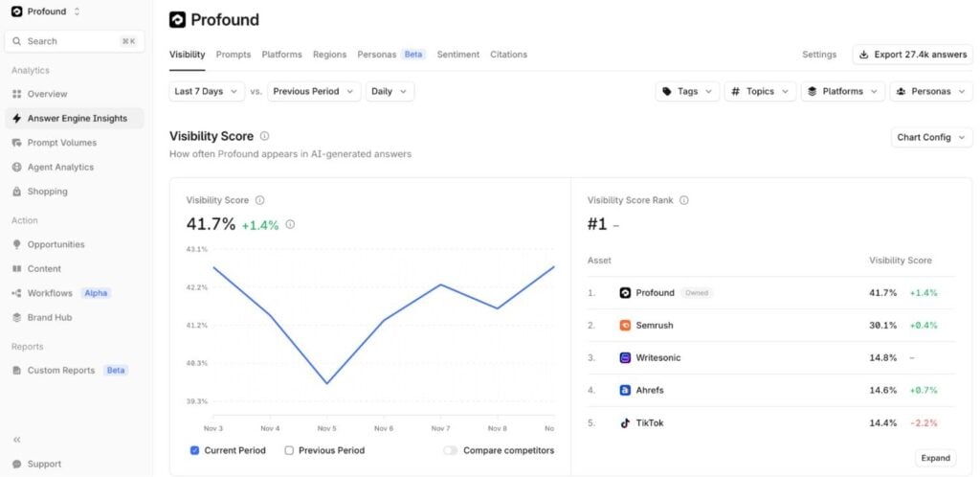Click the Ahrefs 14.6% score value
Viewport: 980px width, 477px height.
tap(882, 390)
